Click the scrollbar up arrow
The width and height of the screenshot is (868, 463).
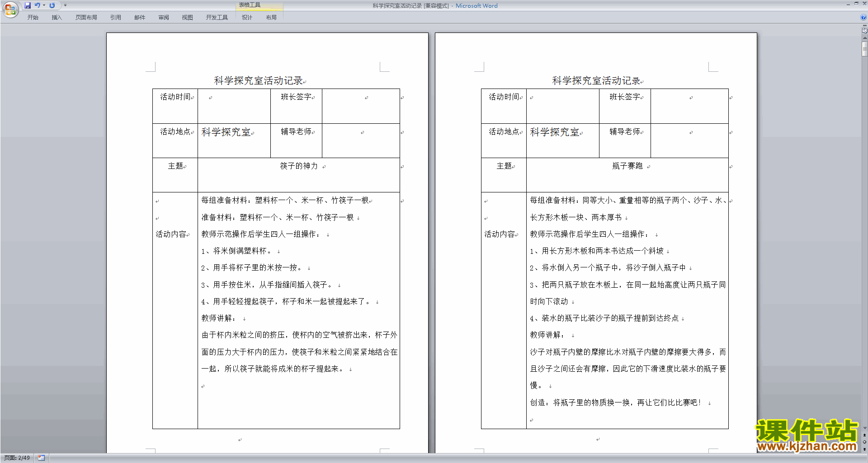pos(864,38)
